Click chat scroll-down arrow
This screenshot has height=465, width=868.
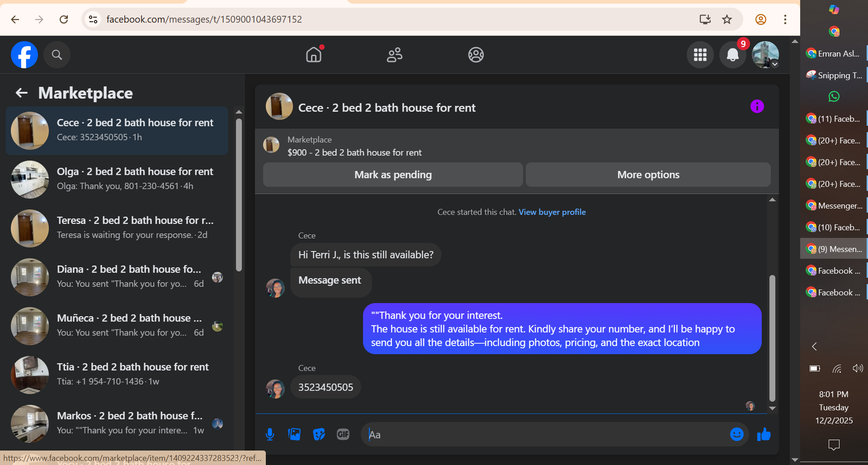click(772, 408)
